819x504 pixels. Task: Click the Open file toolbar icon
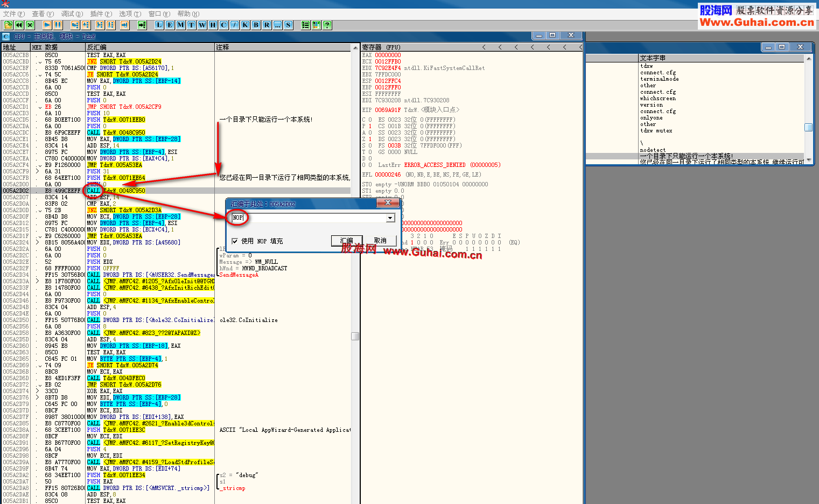pyautogui.click(x=8, y=25)
